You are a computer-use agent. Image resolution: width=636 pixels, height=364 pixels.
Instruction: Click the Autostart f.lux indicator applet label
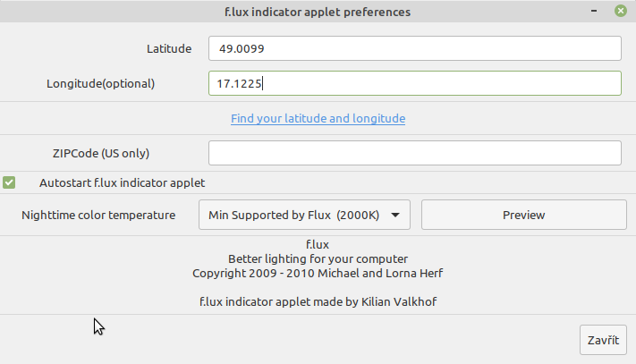[122, 182]
